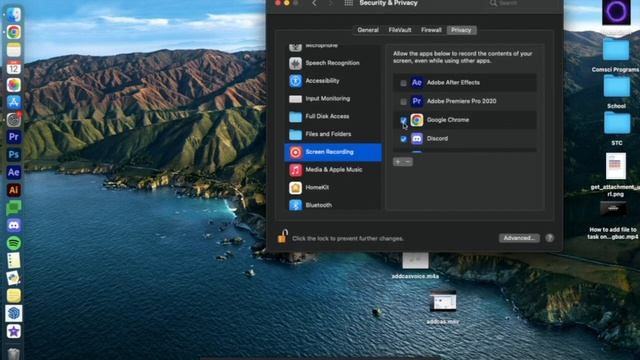Select Full Disk Access category
This screenshot has height=360, width=640.
tap(333, 116)
